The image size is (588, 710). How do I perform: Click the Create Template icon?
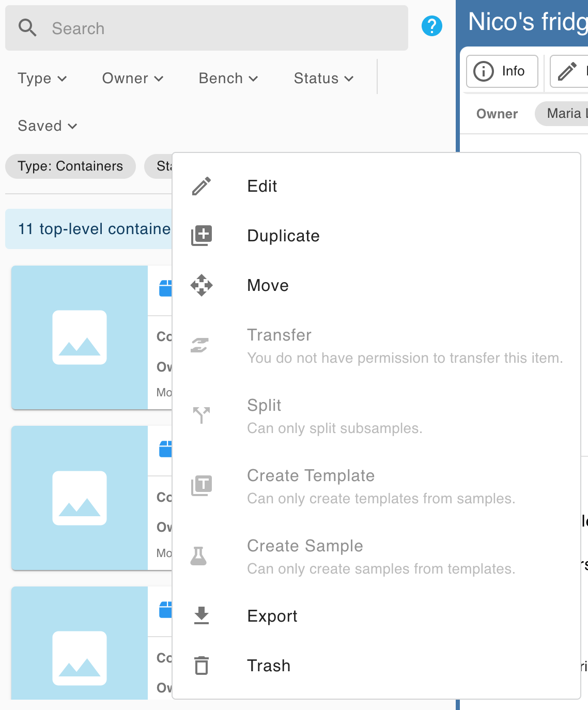[x=202, y=486]
